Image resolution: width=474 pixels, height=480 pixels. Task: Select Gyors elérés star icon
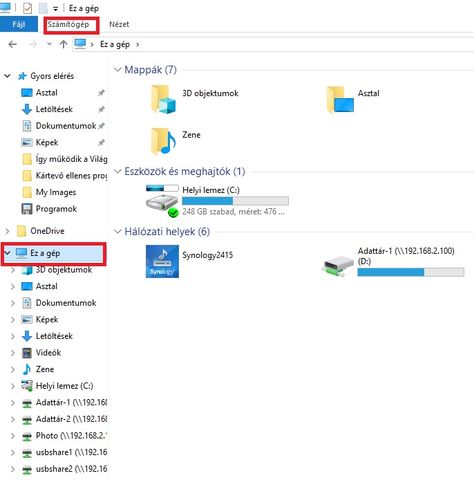[22, 76]
